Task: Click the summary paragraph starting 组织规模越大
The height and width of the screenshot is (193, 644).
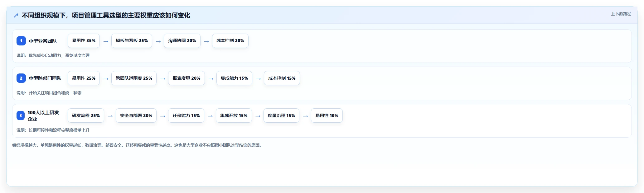Action: pos(138,145)
